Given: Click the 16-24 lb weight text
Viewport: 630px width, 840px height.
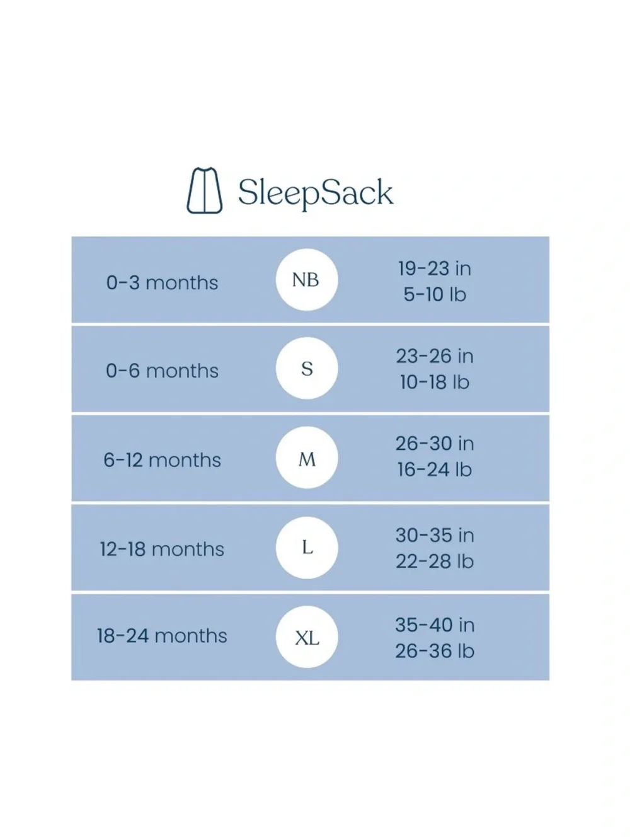Looking at the screenshot, I should (435, 469).
